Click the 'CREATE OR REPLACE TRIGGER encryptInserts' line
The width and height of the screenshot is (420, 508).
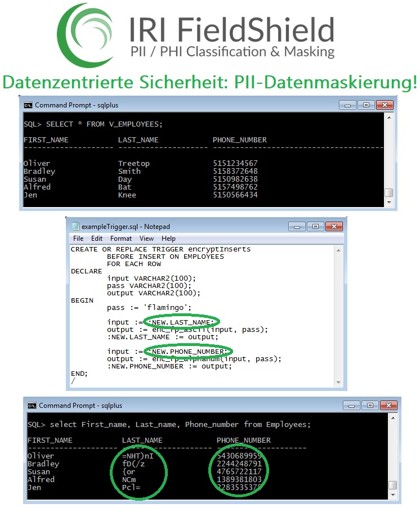click(x=160, y=249)
